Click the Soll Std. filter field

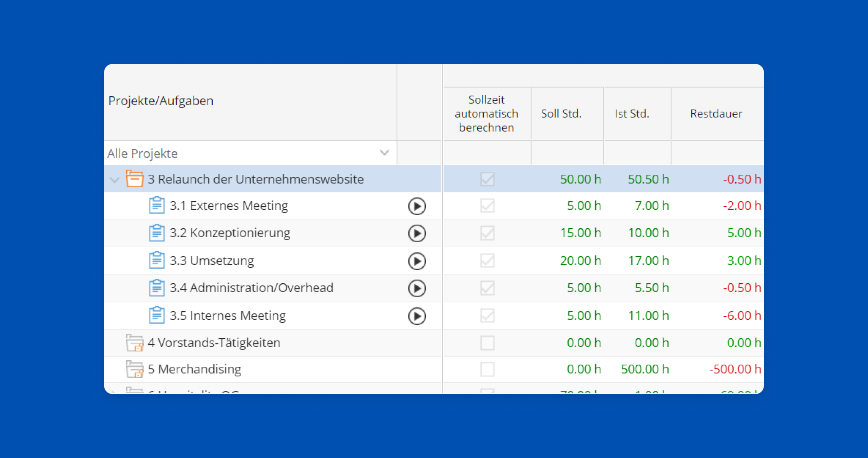tap(567, 153)
